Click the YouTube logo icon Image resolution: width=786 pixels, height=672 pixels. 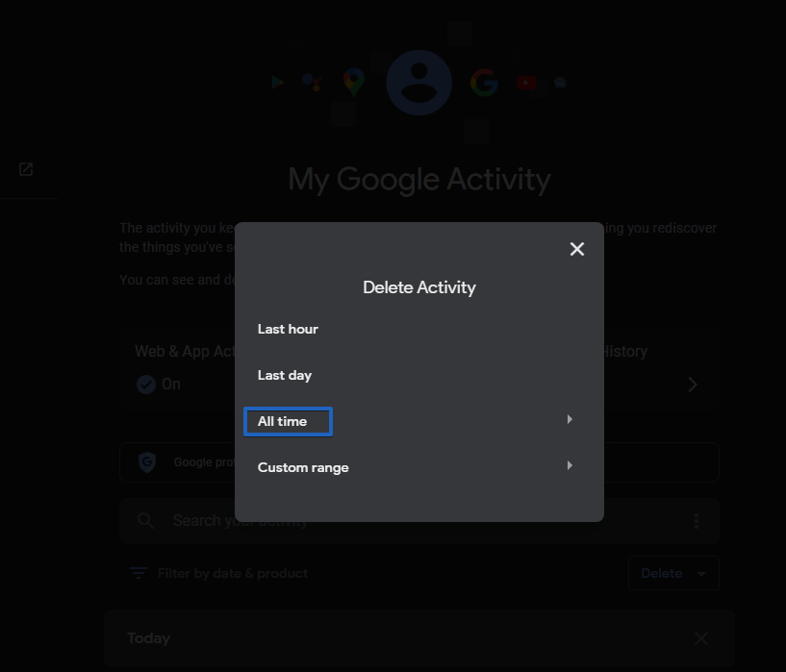pyautogui.click(x=526, y=83)
